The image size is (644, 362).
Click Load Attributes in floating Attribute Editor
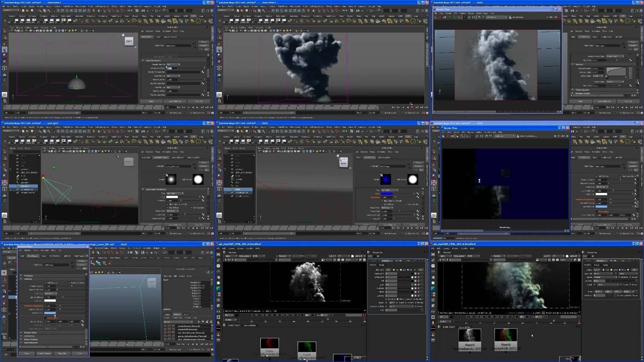(44, 353)
